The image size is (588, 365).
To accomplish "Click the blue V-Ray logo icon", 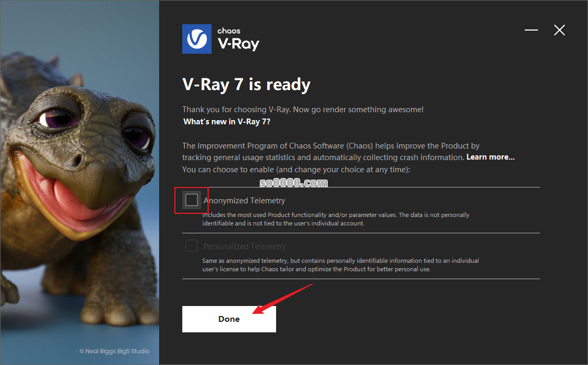I will [197, 39].
